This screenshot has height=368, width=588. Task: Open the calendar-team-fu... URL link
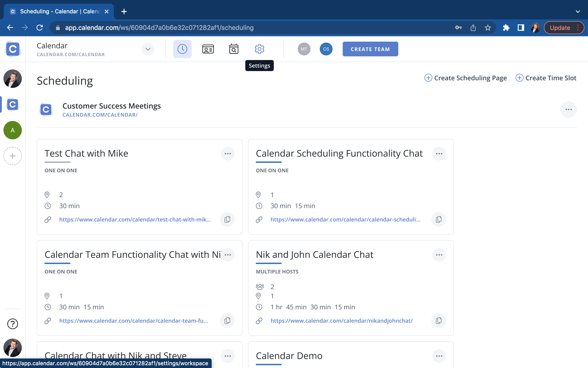(134, 321)
